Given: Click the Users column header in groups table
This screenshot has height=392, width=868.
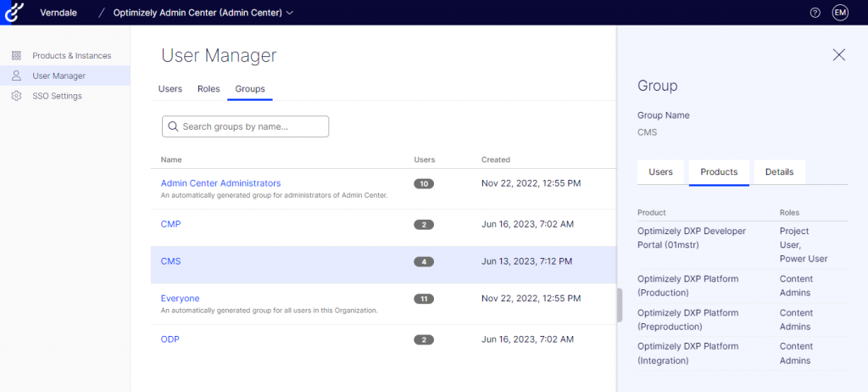Looking at the screenshot, I should click(425, 160).
